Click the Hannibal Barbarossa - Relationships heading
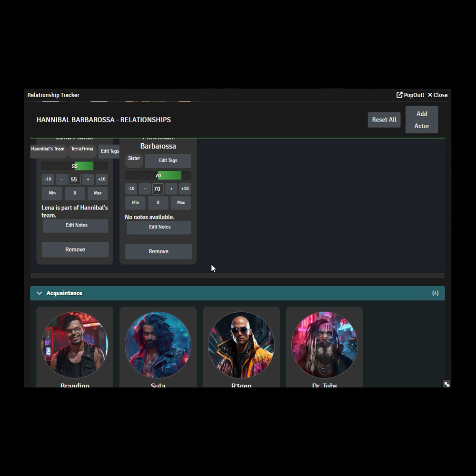The width and height of the screenshot is (476, 476). click(103, 119)
